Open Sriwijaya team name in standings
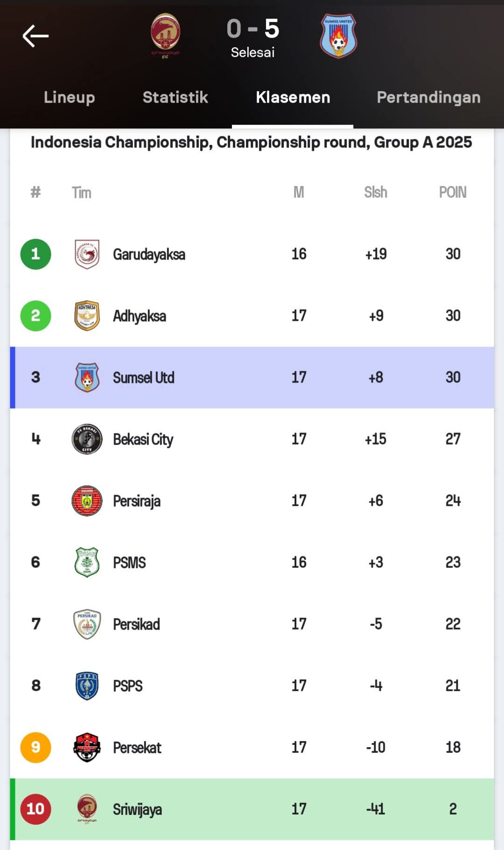The image size is (504, 850). pyautogui.click(x=137, y=809)
